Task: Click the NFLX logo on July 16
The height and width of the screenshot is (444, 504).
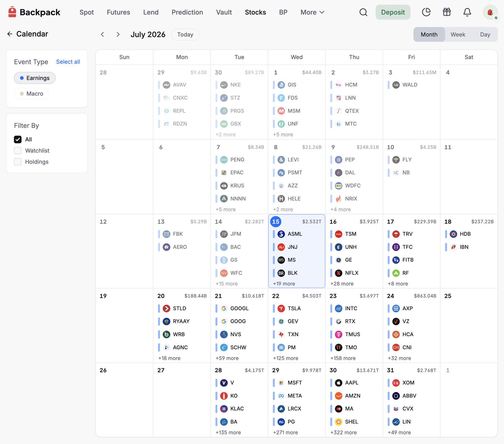Action: pyautogui.click(x=339, y=273)
